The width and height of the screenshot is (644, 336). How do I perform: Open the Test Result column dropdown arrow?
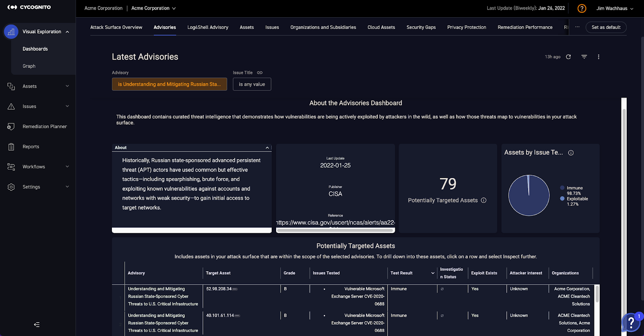[x=433, y=273]
